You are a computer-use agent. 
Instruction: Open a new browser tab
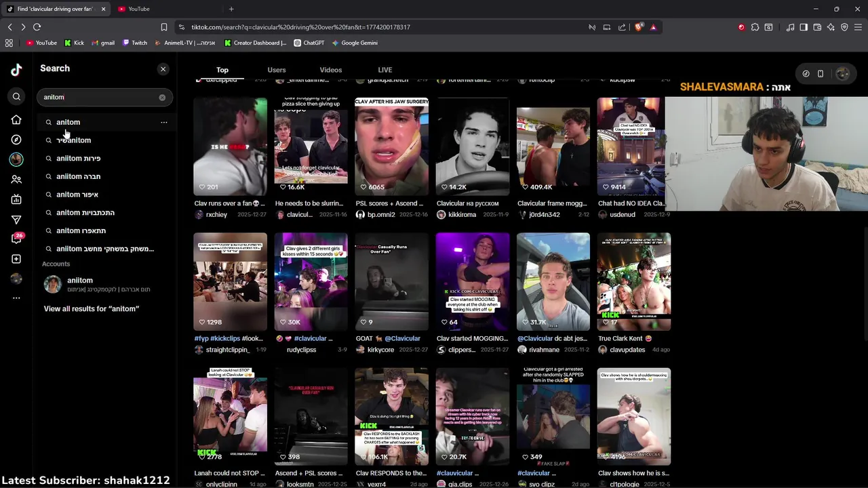click(231, 9)
